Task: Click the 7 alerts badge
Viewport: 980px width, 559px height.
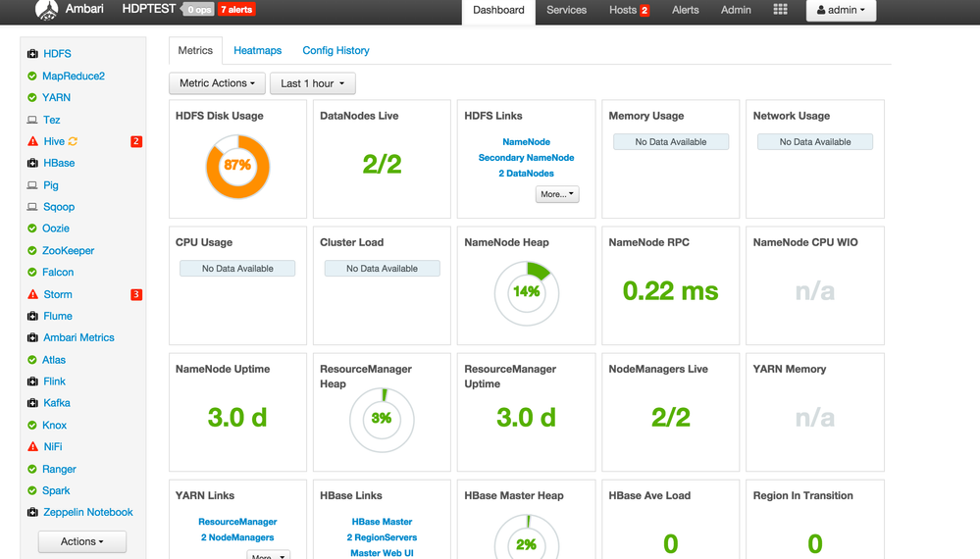Action: 236,10
